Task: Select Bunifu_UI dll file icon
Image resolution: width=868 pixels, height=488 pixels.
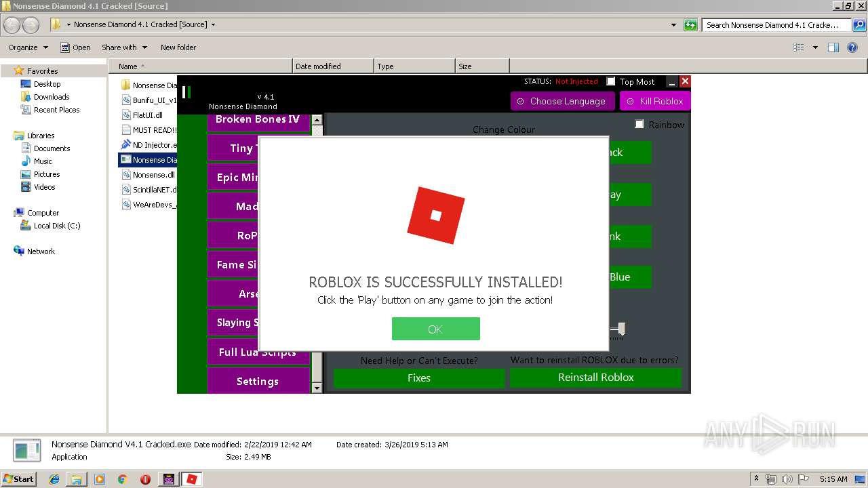Action: tap(125, 100)
